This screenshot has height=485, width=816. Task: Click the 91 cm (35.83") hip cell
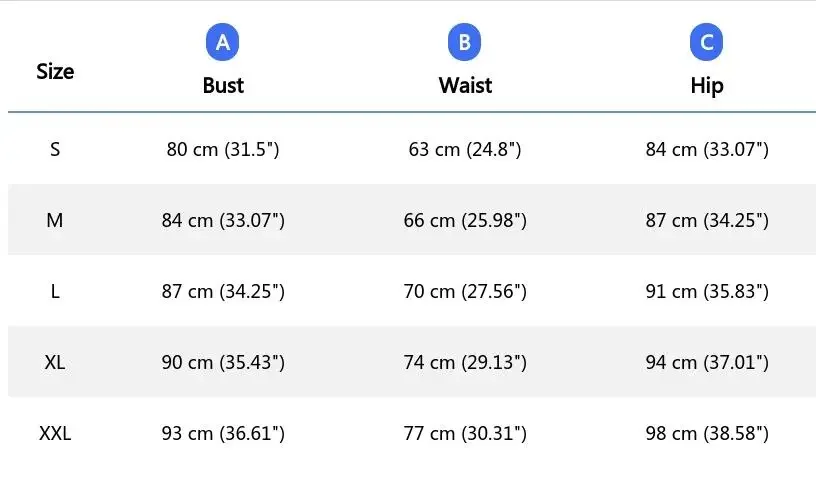(707, 291)
